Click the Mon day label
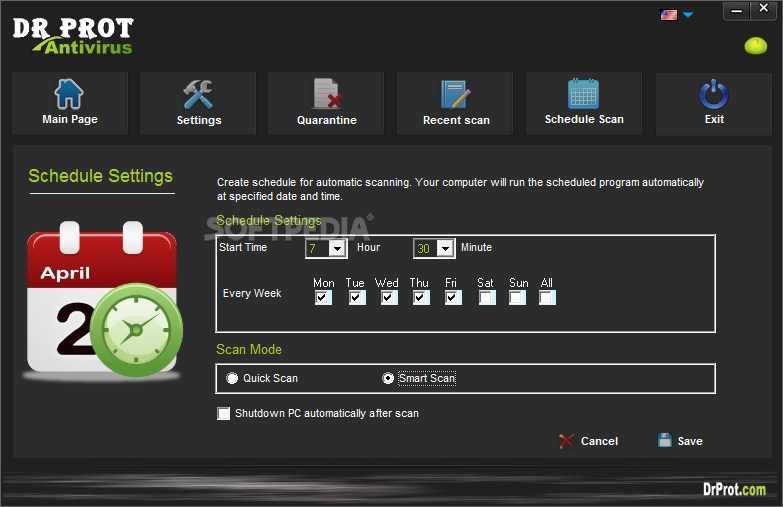This screenshot has width=783, height=507. (324, 283)
